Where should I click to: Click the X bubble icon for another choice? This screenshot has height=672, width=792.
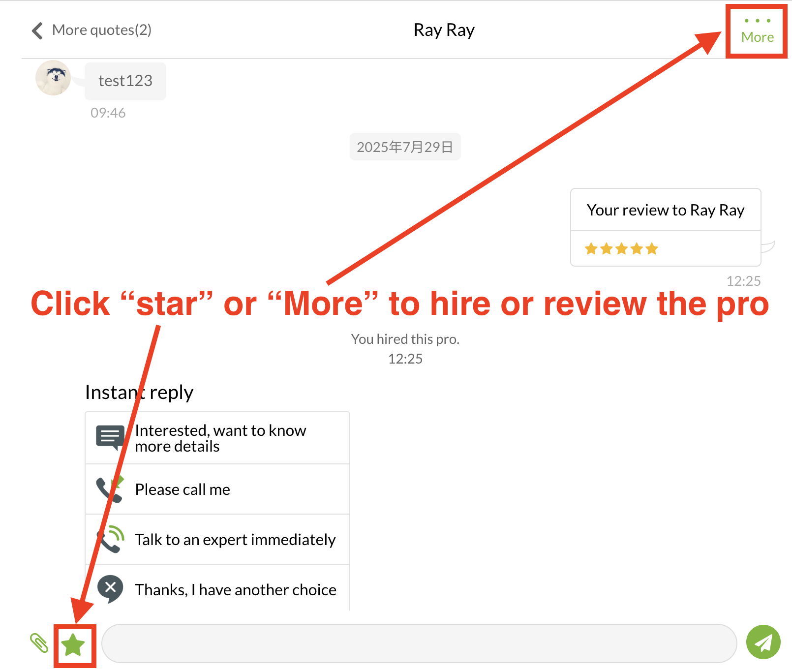[x=110, y=588]
